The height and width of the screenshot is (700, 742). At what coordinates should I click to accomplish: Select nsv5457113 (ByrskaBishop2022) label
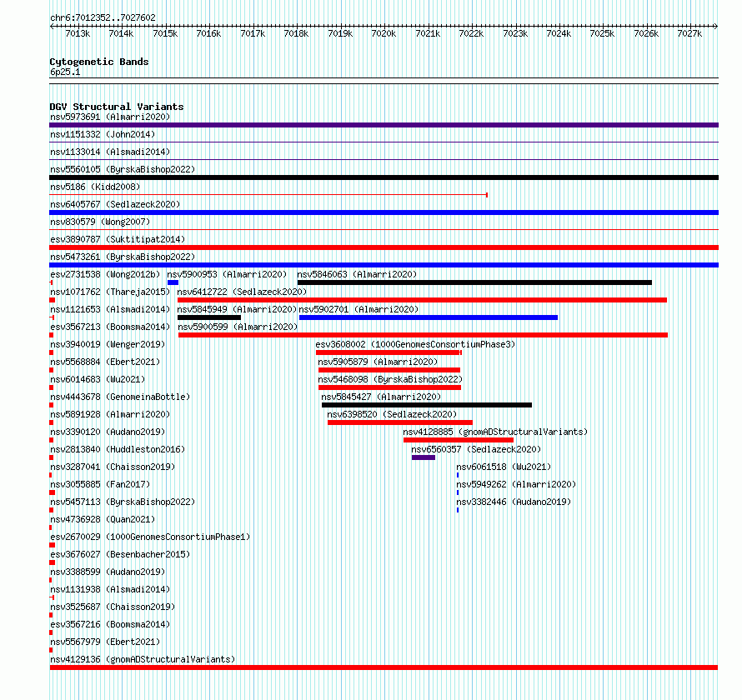click(x=123, y=502)
